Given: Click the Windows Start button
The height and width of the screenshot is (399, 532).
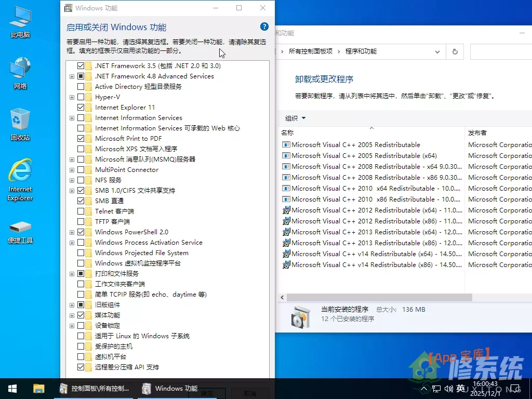Looking at the screenshot, I should 12,388.
